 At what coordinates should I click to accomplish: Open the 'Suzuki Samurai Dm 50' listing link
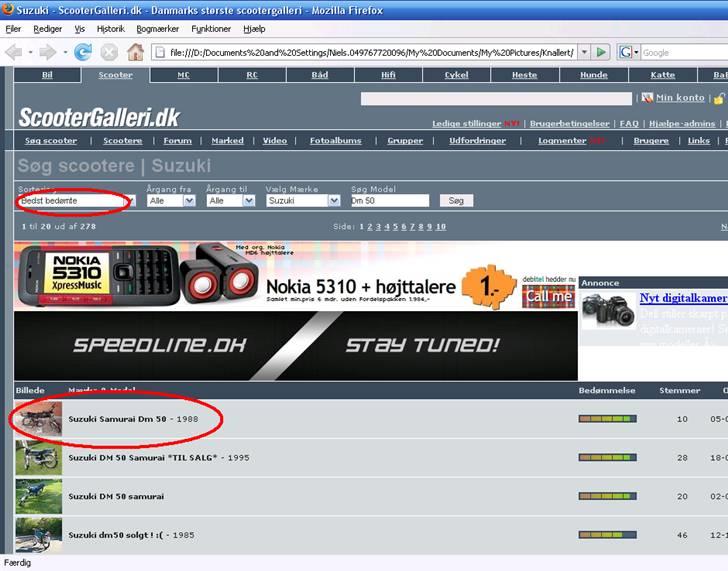pyautogui.click(x=119, y=419)
